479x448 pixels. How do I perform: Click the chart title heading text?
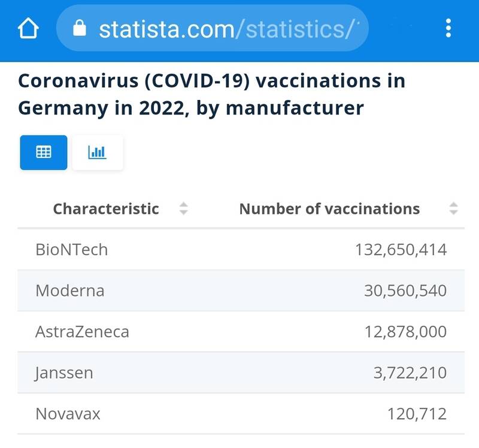[x=211, y=94]
